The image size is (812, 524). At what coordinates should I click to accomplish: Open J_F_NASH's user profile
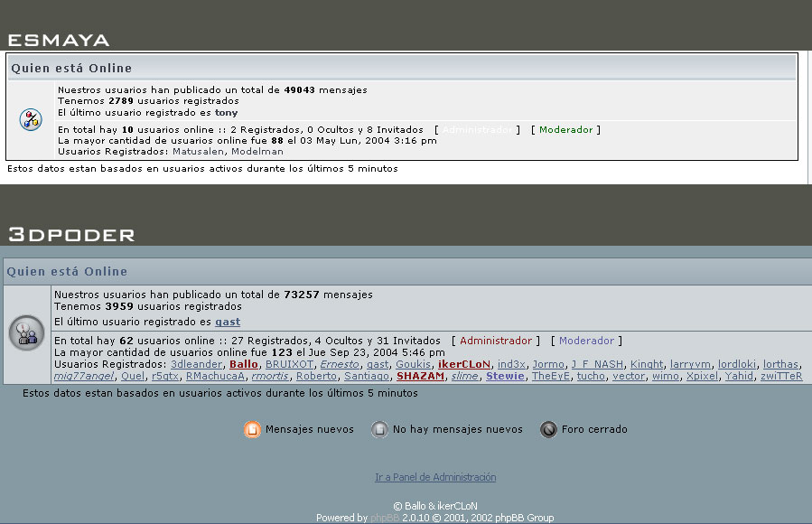click(597, 364)
